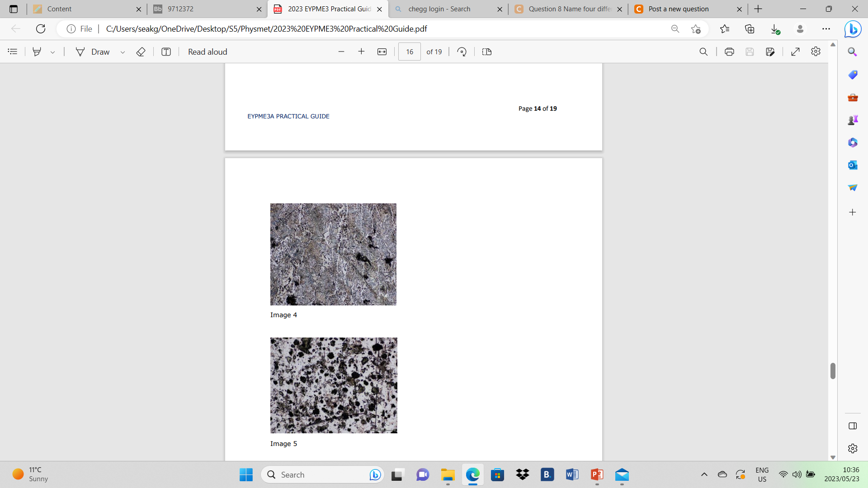
Task: Open search within the PDF
Action: [703, 52]
